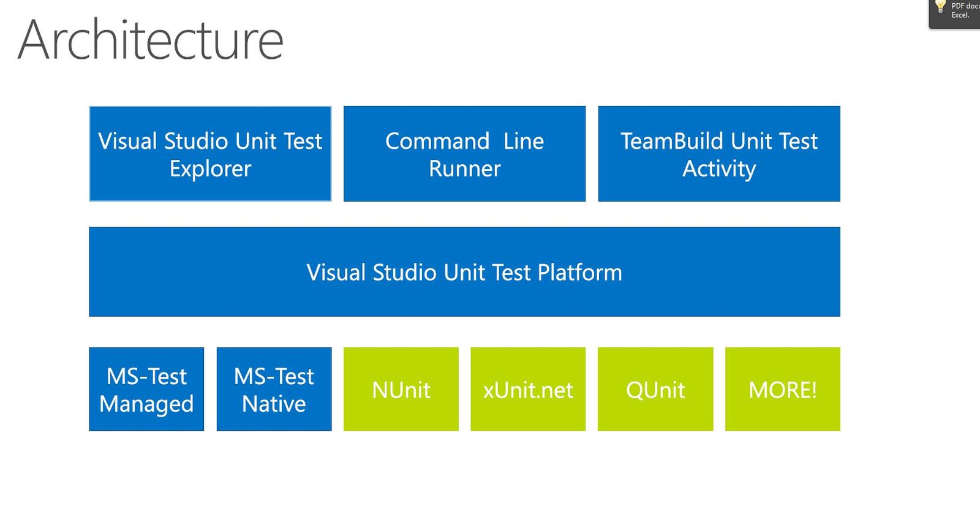The image size is (980, 511).
Task: Select the green NUnit tile
Action: [401, 389]
